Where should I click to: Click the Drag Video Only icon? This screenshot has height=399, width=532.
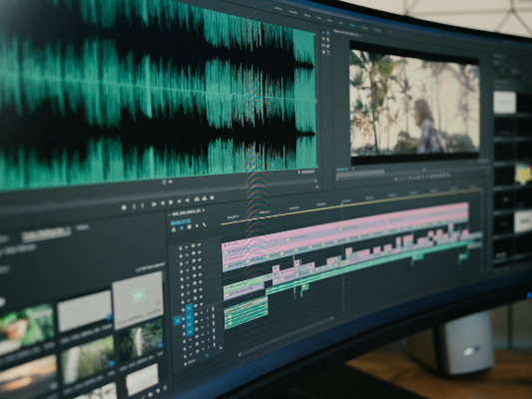point(165,183)
